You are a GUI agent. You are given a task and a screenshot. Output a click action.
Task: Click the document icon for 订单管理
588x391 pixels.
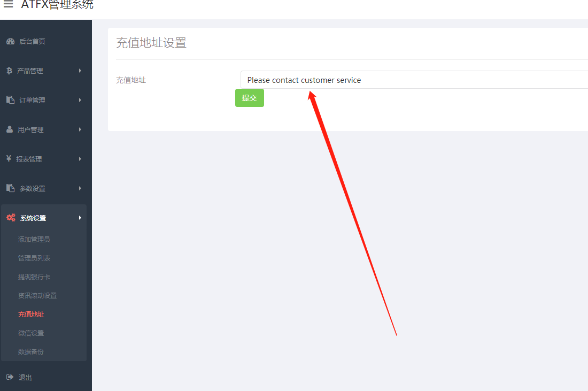pos(11,100)
